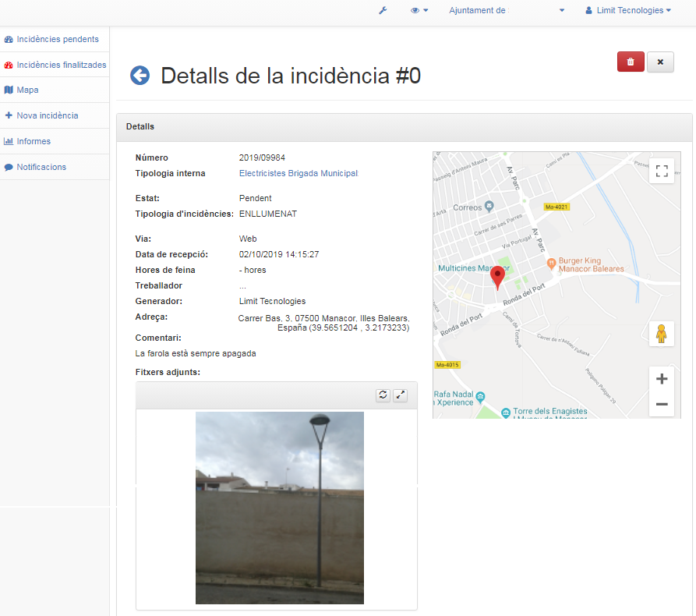
Task: Toggle fullscreen view on the map
Action: (x=662, y=171)
